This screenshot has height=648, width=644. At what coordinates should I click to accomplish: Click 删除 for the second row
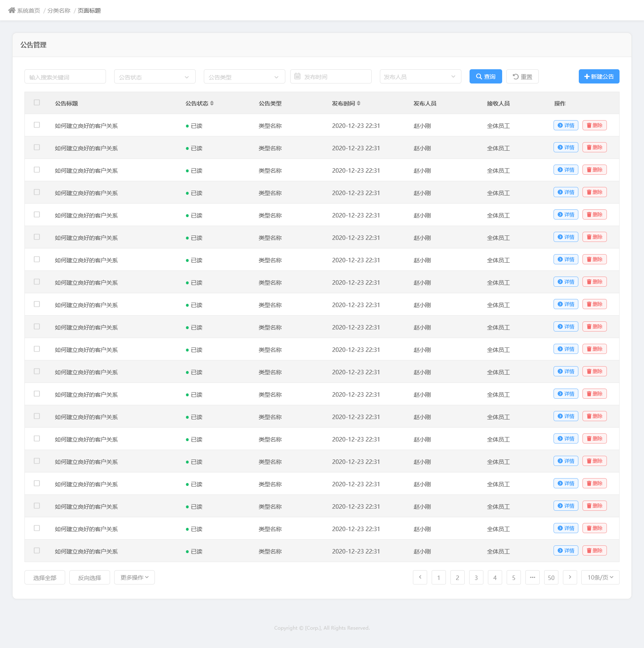[x=595, y=147]
